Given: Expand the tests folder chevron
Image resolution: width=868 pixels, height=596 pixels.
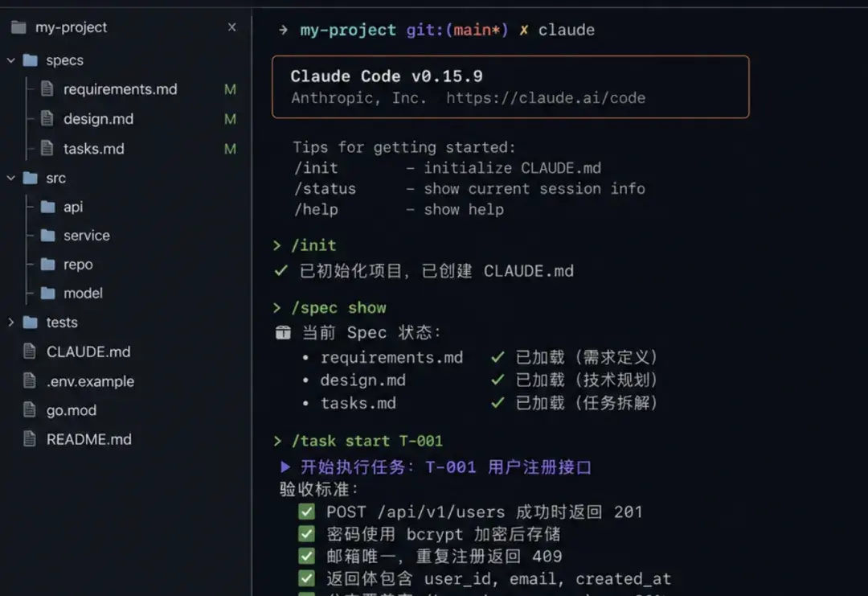Looking at the screenshot, I should (x=11, y=322).
